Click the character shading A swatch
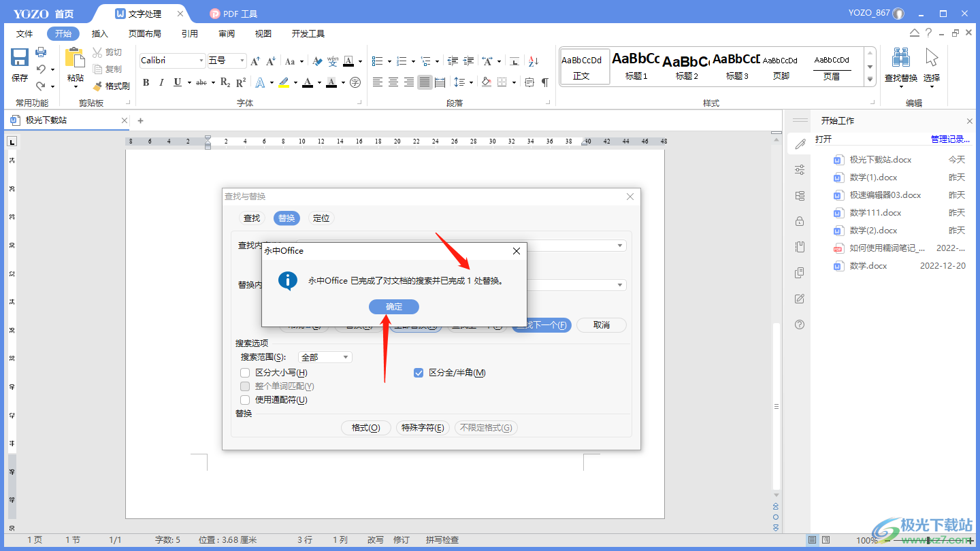Image resolution: width=980 pixels, height=551 pixels. (x=331, y=82)
